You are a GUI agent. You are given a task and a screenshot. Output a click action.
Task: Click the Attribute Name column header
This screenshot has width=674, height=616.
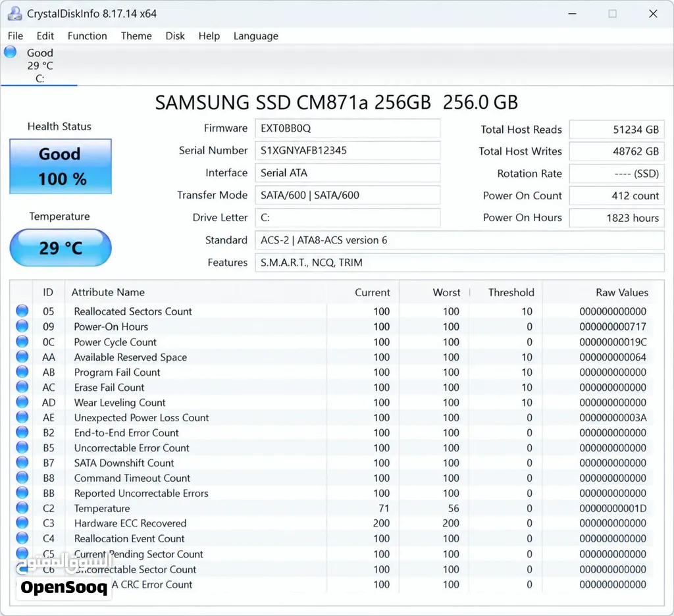[x=195, y=292]
